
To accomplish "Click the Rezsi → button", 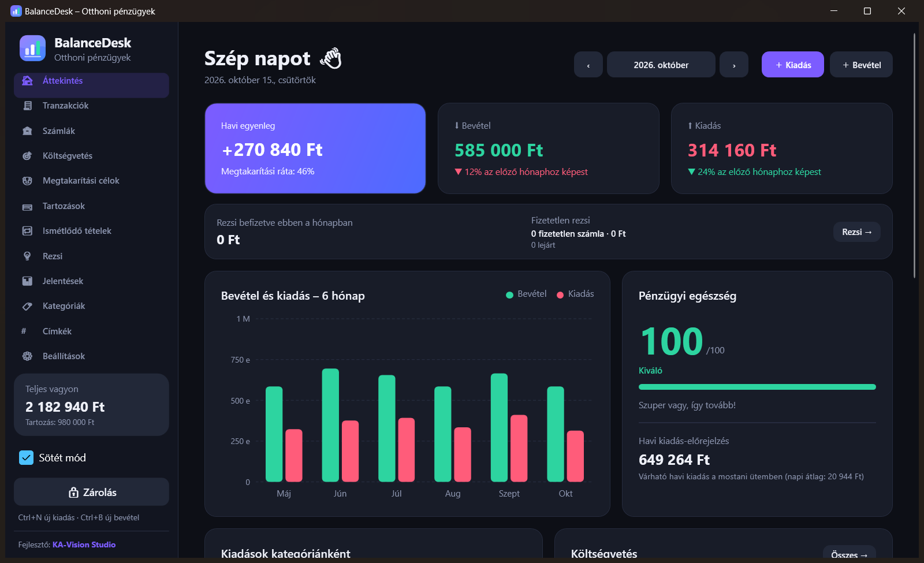I will click(856, 232).
